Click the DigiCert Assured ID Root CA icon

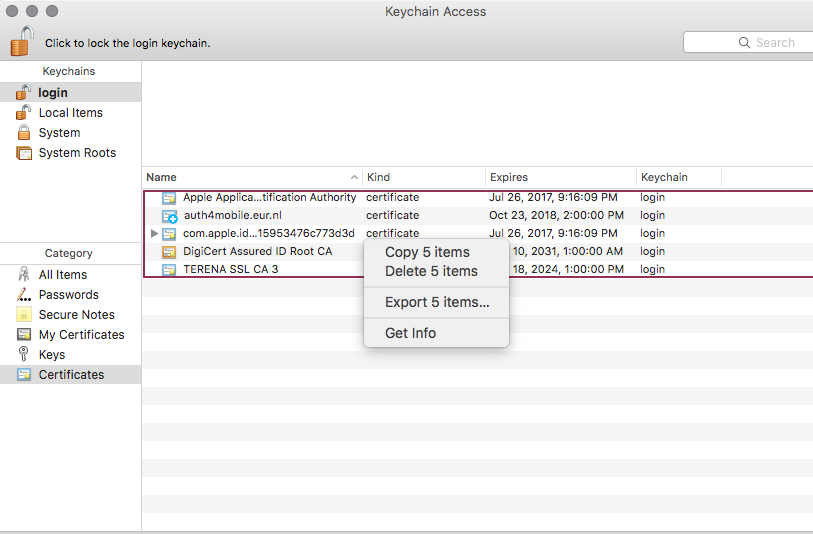169,252
